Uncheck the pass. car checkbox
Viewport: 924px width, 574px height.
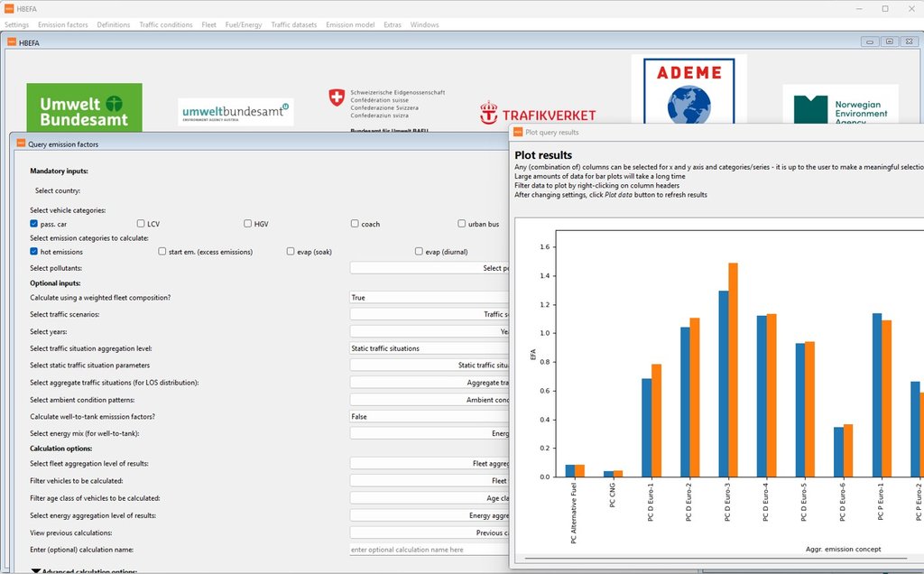click(35, 223)
